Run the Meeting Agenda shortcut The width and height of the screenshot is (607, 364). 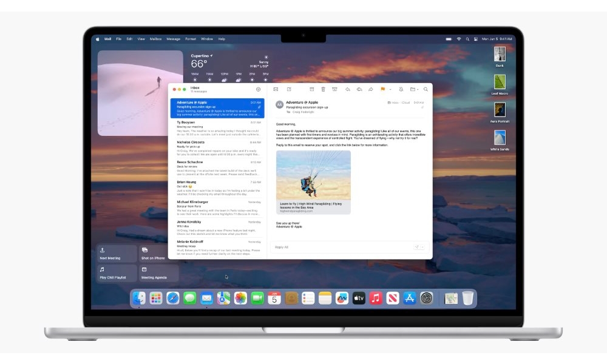point(158,273)
